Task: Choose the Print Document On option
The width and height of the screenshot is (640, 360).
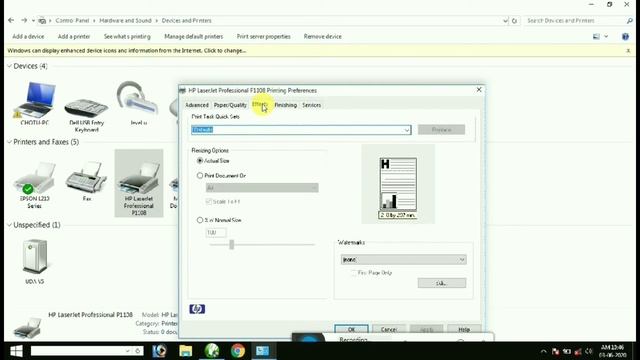Action: click(x=200, y=176)
